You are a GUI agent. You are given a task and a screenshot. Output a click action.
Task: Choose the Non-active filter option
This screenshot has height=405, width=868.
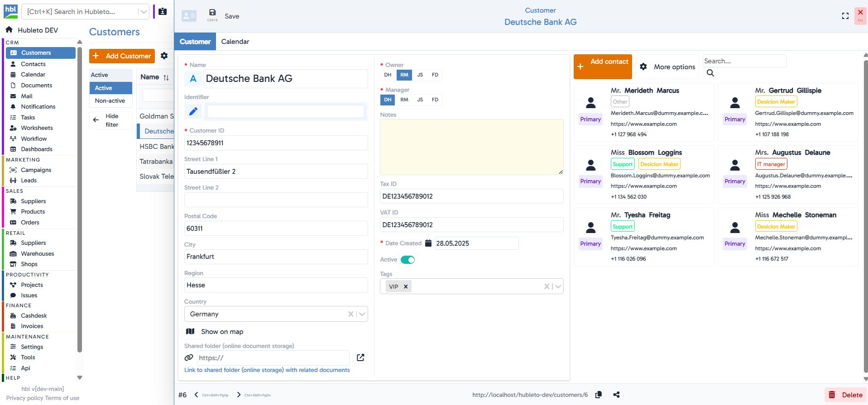click(x=110, y=100)
